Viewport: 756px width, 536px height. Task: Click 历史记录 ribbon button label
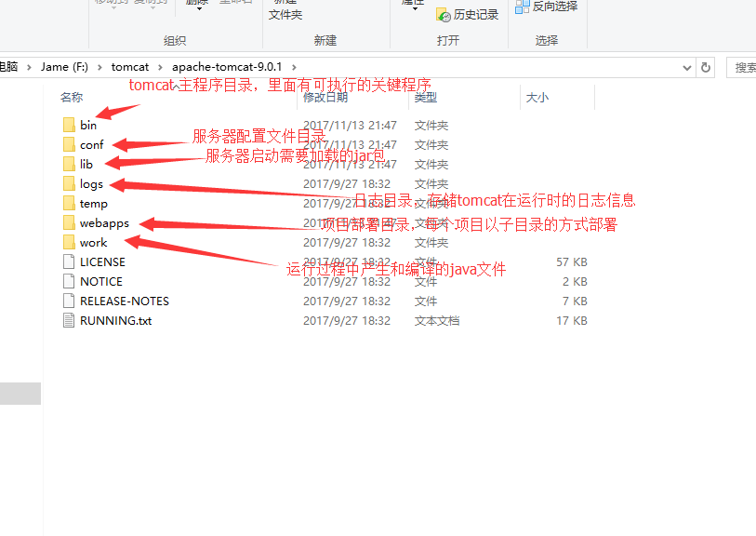tap(476, 15)
